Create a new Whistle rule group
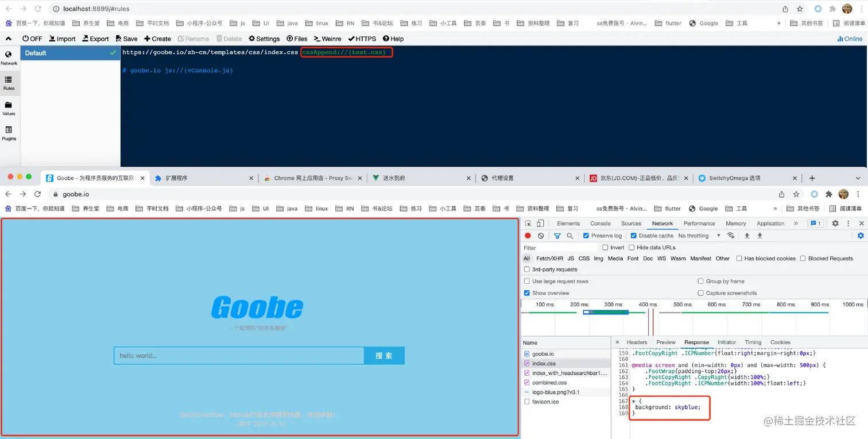868x439 pixels. pyautogui.click(x=157, y=38)
